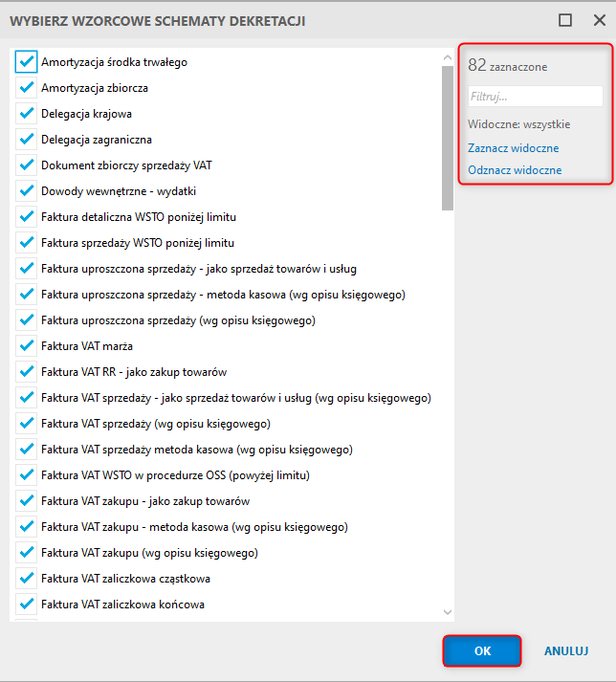Screen dimensions: 616x682
Task: Close the dialog with X icon
Action: point(600,20)
